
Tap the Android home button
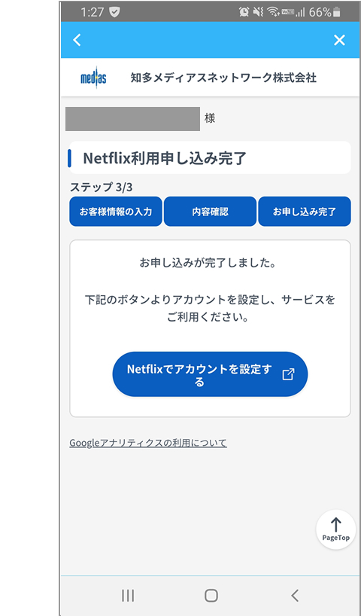tap(211, 596)
